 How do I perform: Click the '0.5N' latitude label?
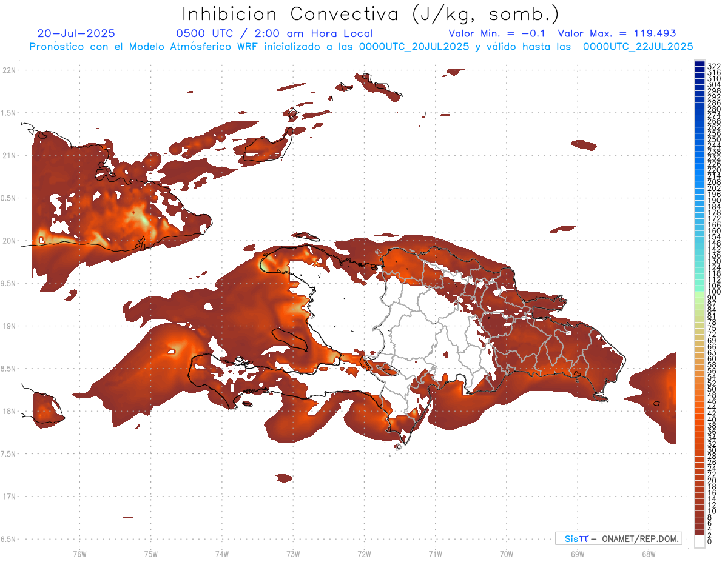coord(9,198)
